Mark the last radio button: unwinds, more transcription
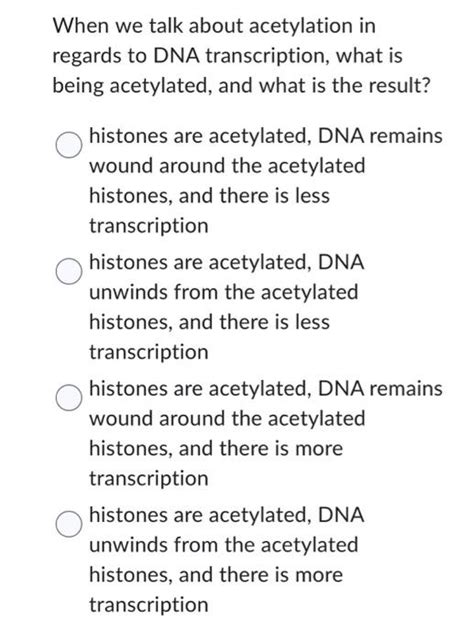 click(69, 524)
